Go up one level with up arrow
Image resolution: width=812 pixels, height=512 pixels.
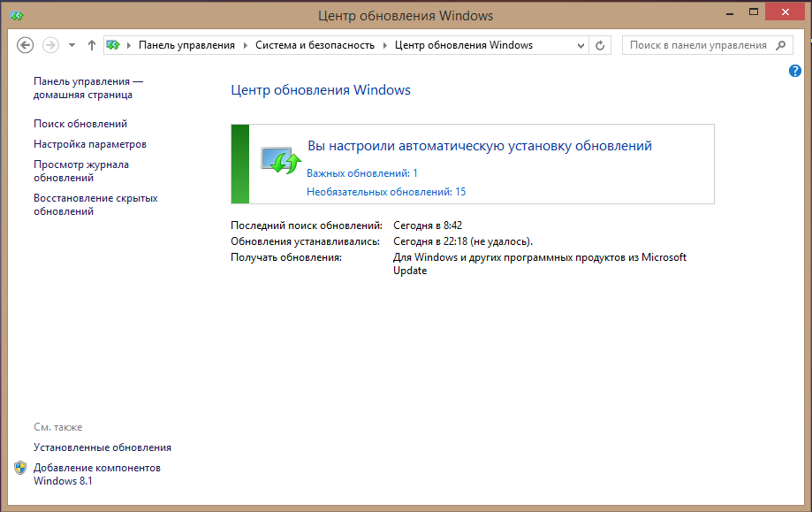[92, 45]
